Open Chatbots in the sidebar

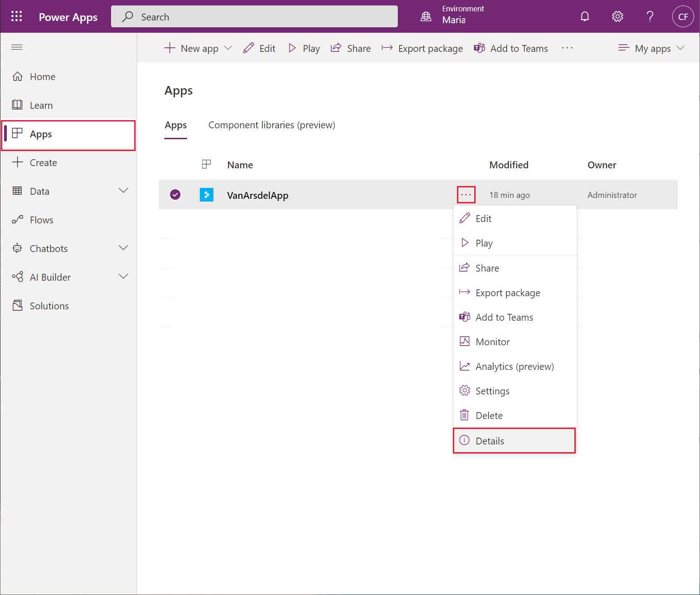click(x=49, y=248)
